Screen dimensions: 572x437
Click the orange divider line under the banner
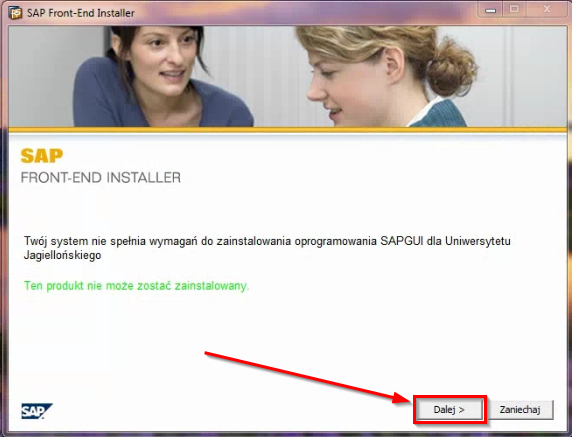(x=288, y=129)
